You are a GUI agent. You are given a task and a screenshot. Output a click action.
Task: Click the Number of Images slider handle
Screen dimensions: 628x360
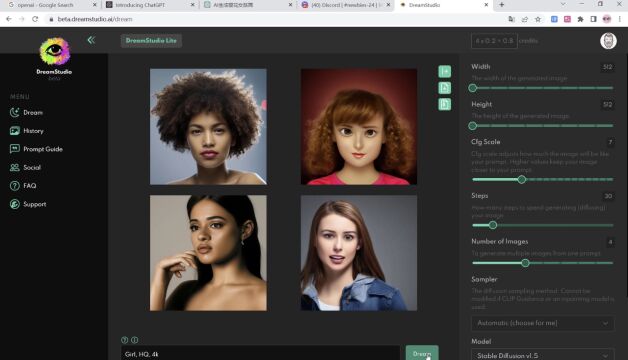525,263
